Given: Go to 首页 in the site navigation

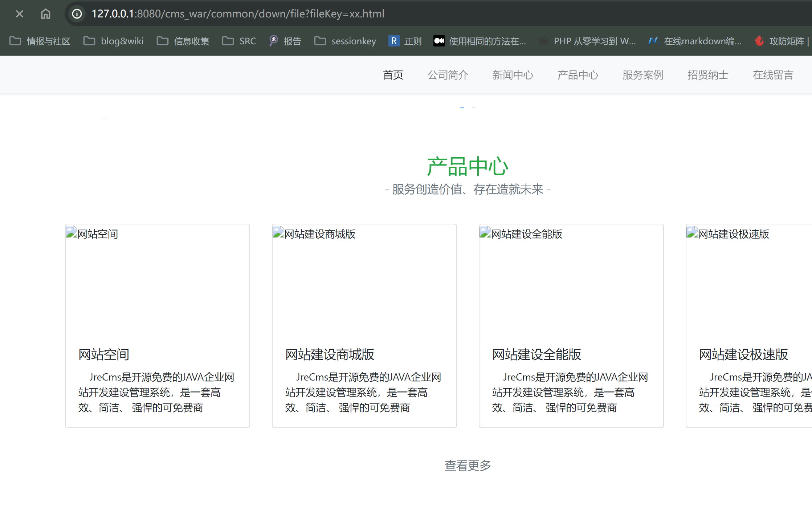Looking at the screenshot, I should (x=393, y=75).
